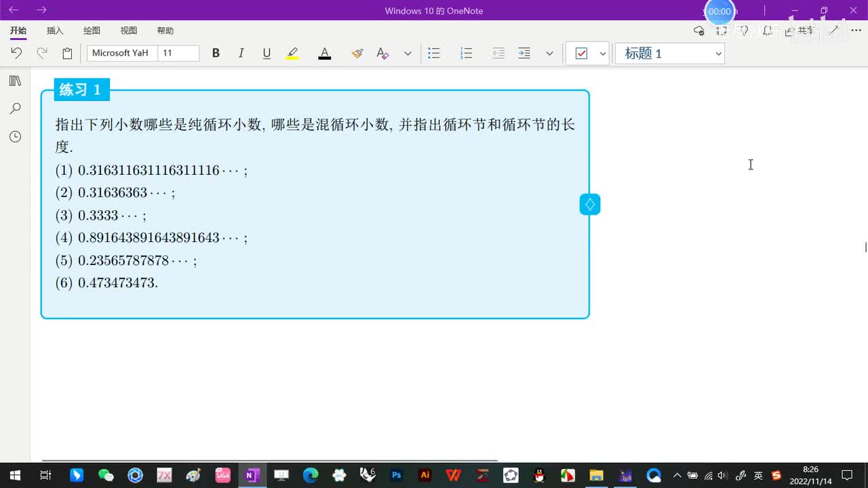868x488 pixels.
Task: Toggle bulleted list
Action: 434,53
